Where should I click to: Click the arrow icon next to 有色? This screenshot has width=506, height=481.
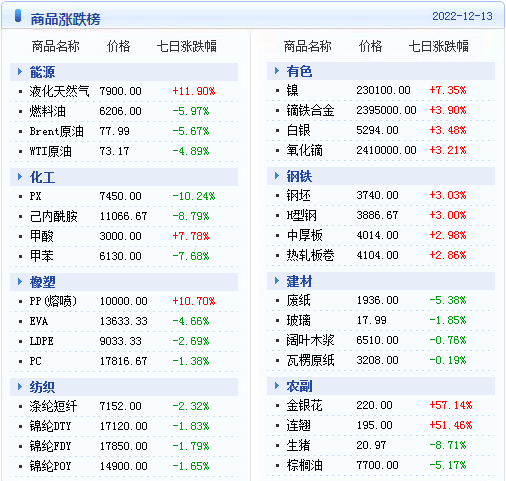[x=277, y=70]
